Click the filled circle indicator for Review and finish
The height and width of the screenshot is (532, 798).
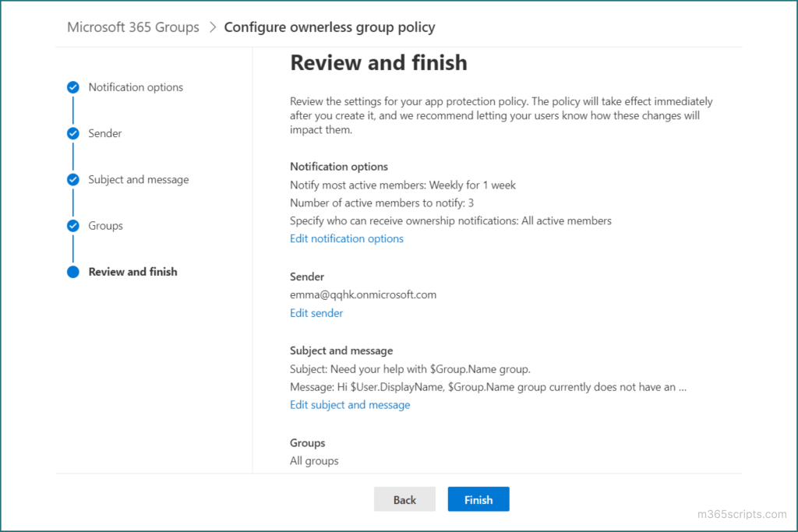pyautogui.click(x=72, y=272)
